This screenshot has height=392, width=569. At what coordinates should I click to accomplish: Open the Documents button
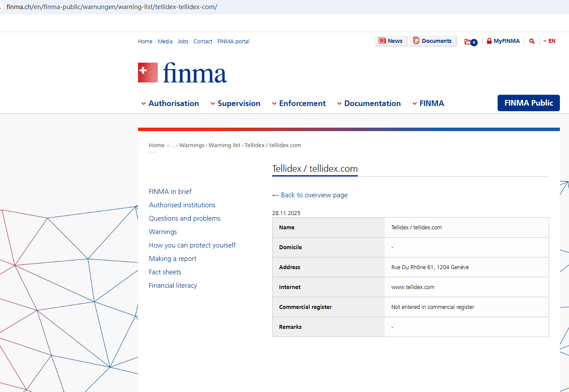(x=432, y=41)
